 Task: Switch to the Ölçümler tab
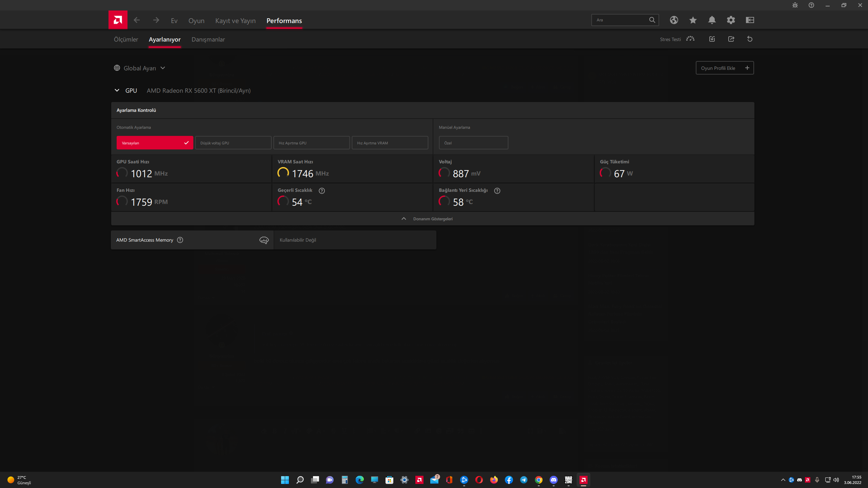[126, 39]
